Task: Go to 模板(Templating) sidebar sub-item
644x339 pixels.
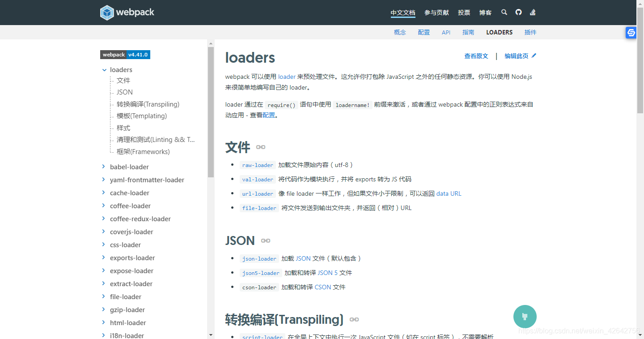Action: [x=142, y=116]
